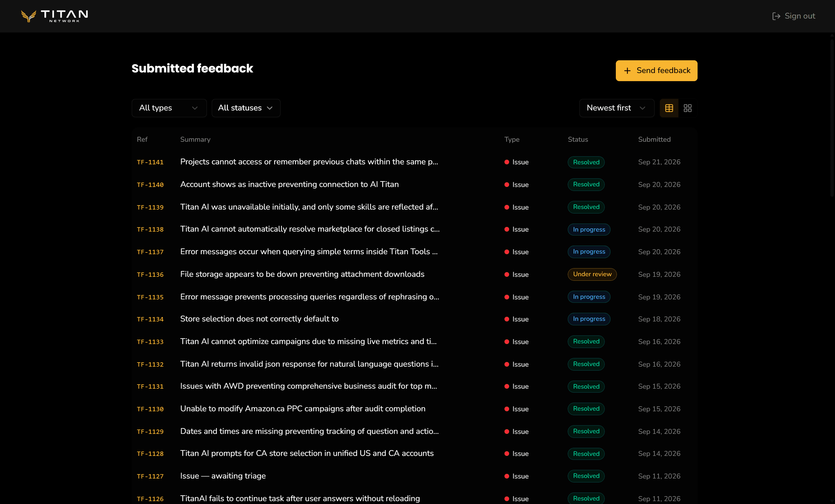Open the All types filter dropdown
835x504 pixels.
pyautogui.click(x=169, y=108)
